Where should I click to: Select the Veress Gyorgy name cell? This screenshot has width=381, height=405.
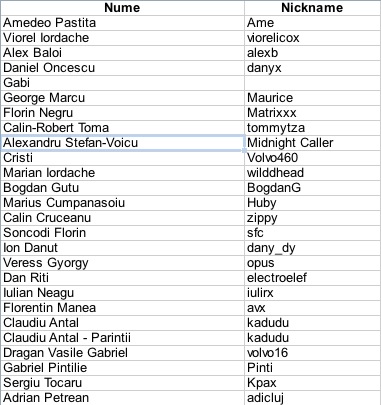(x=122, y=263)
